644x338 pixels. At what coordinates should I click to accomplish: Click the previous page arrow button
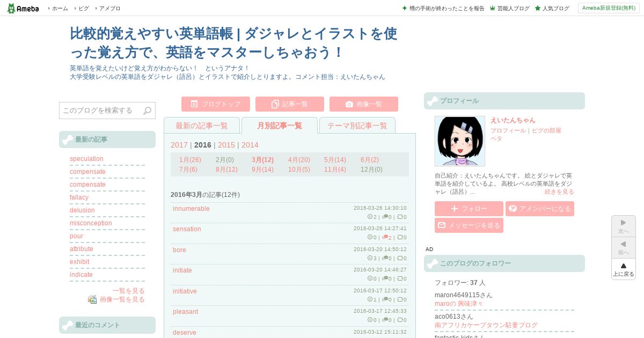click(624, 247)
